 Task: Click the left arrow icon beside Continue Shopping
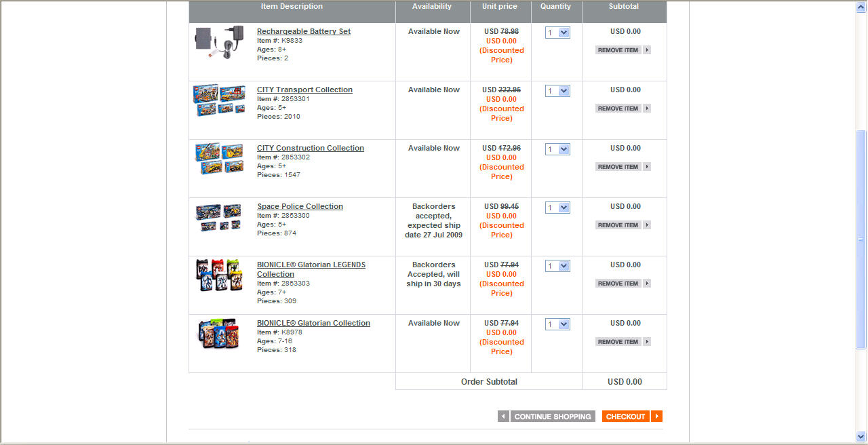tap(503, 417)
